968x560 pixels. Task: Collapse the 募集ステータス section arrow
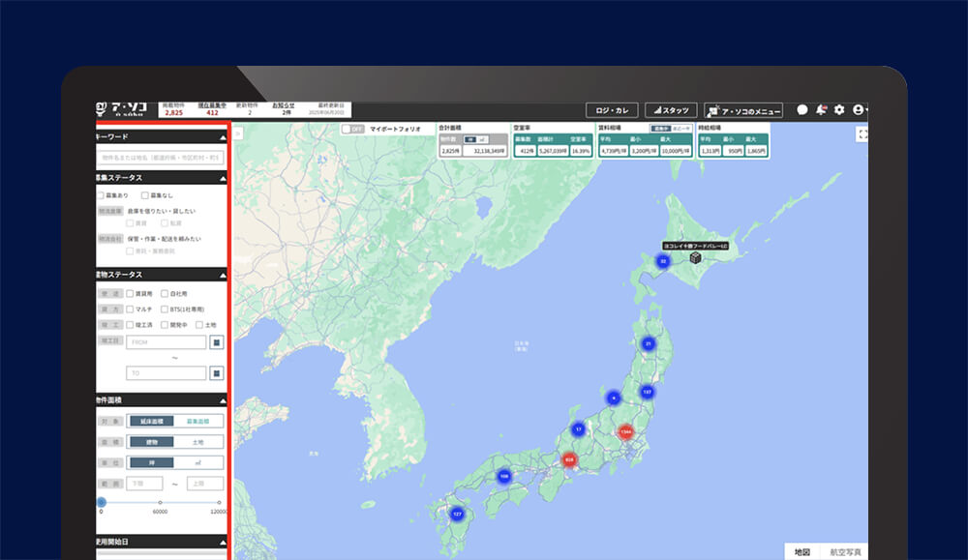click(x=222, y=179)
